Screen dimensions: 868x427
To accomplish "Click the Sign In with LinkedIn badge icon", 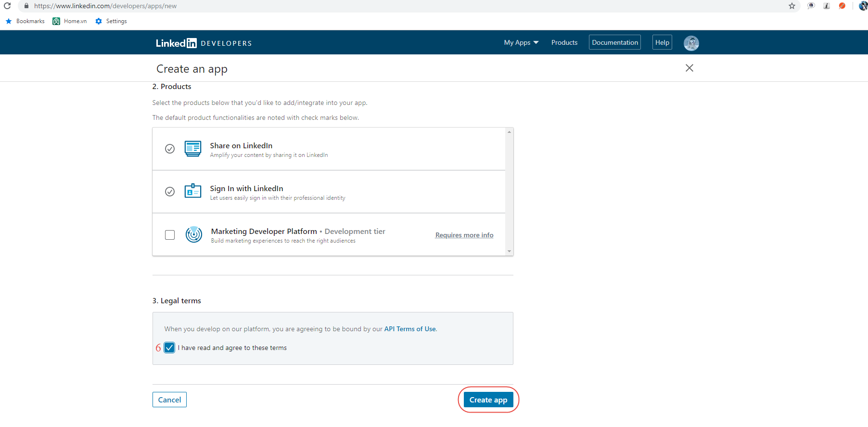I will (x=193, y=191).
